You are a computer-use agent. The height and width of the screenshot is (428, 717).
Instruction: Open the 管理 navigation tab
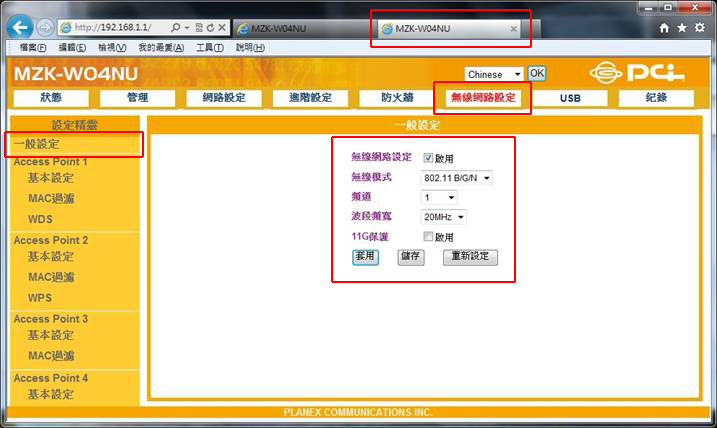point(138,97)
